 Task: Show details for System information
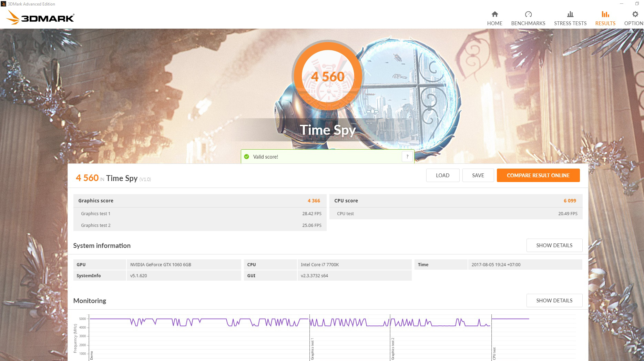554,245
